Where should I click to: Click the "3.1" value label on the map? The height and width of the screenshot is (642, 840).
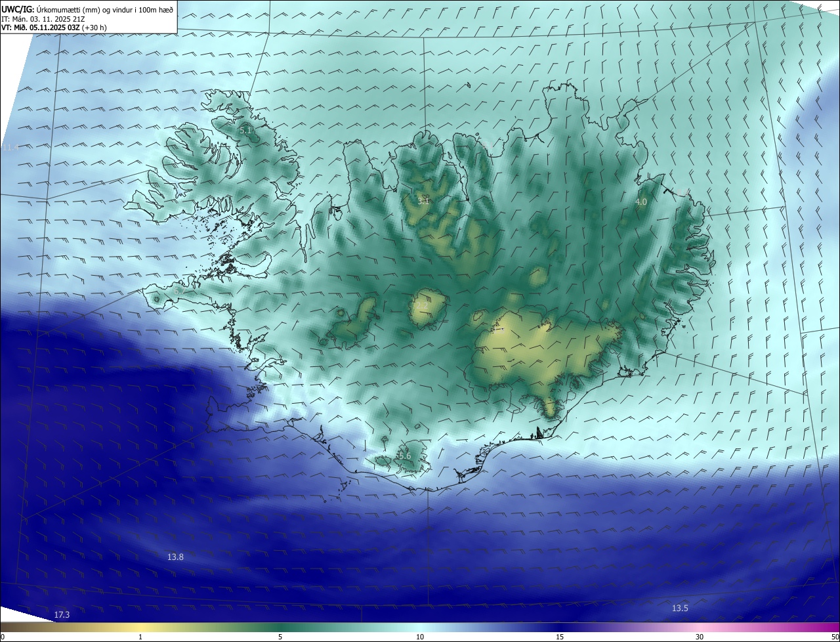tap(423, 201)
